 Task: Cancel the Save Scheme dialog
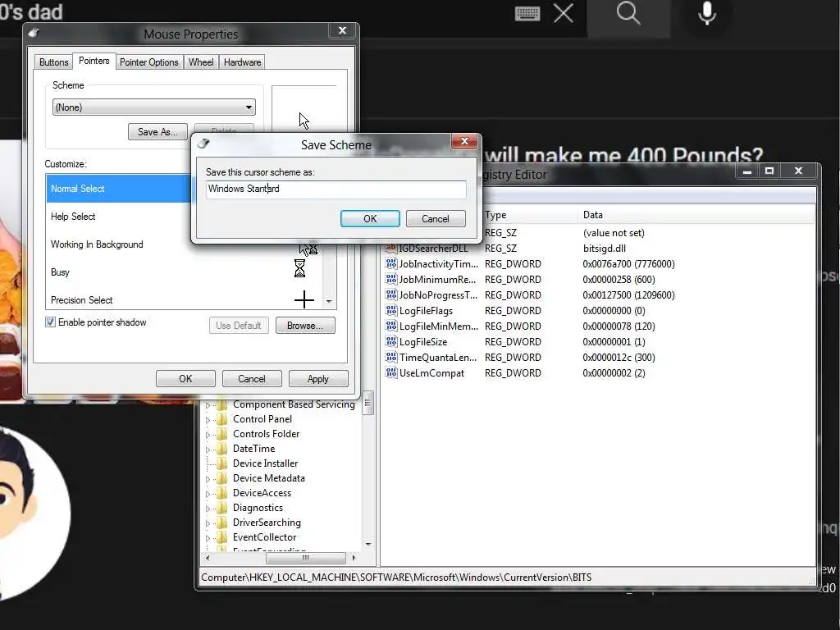coord(436,218)
